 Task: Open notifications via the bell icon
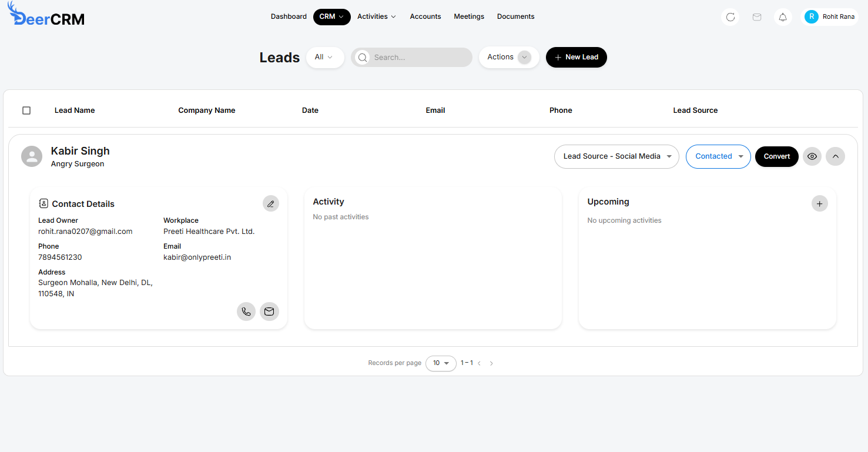click(x=783, y=17)
